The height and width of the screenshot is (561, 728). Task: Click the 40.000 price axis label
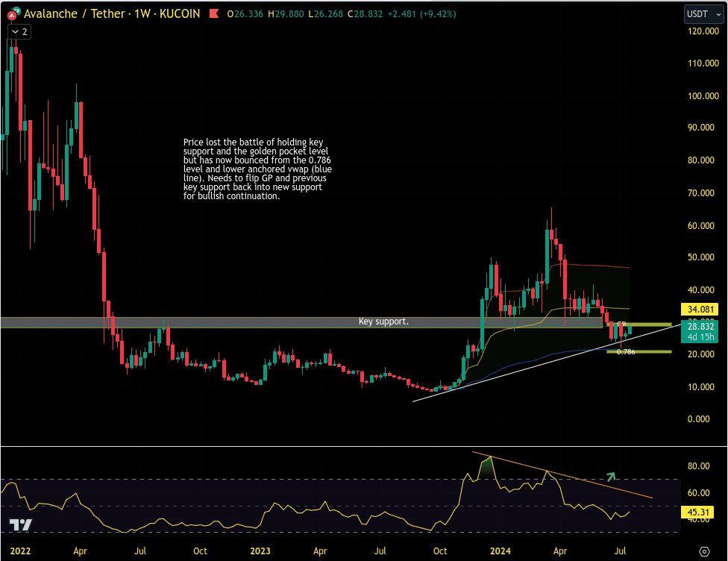point(700,289)
